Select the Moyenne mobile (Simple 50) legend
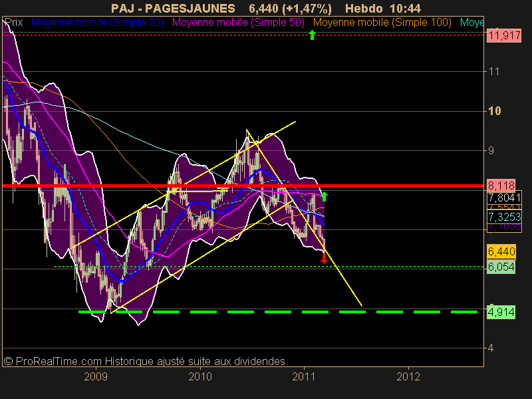Screen dimensions: 532x399 coord(238,23)
